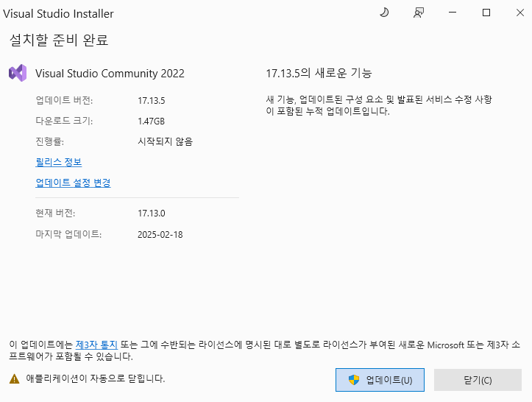Start the update with 업데이트(U) button

380,380
